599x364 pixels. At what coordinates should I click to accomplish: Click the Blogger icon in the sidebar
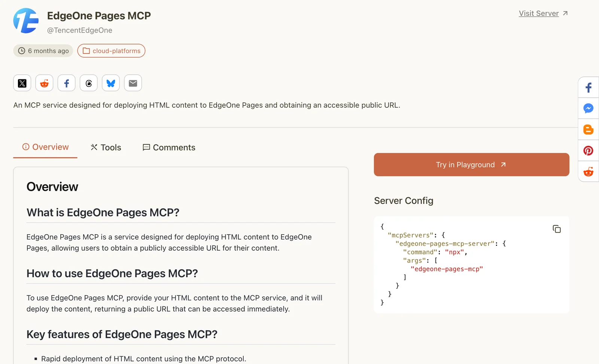point(588,129)
